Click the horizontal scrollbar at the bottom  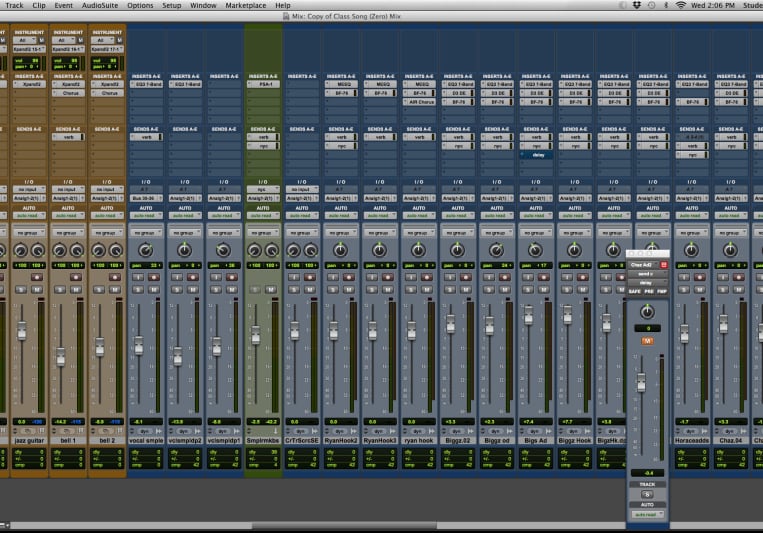coord(344,525)
